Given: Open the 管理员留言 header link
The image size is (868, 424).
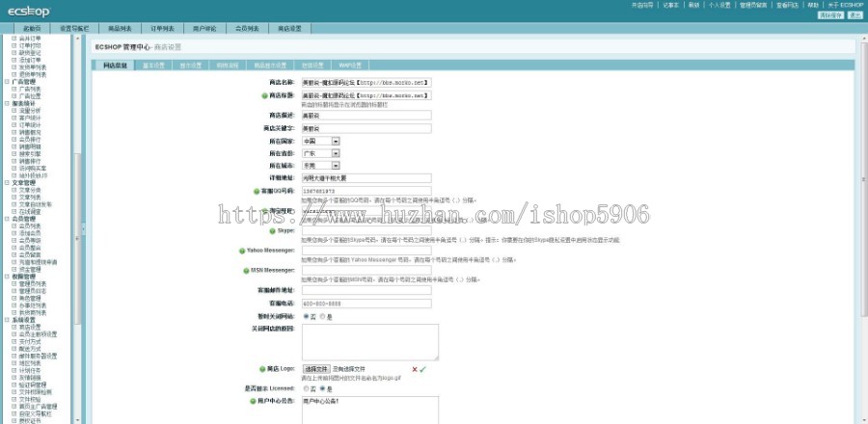Looking at the screenshot, I should tap(753, 5).
